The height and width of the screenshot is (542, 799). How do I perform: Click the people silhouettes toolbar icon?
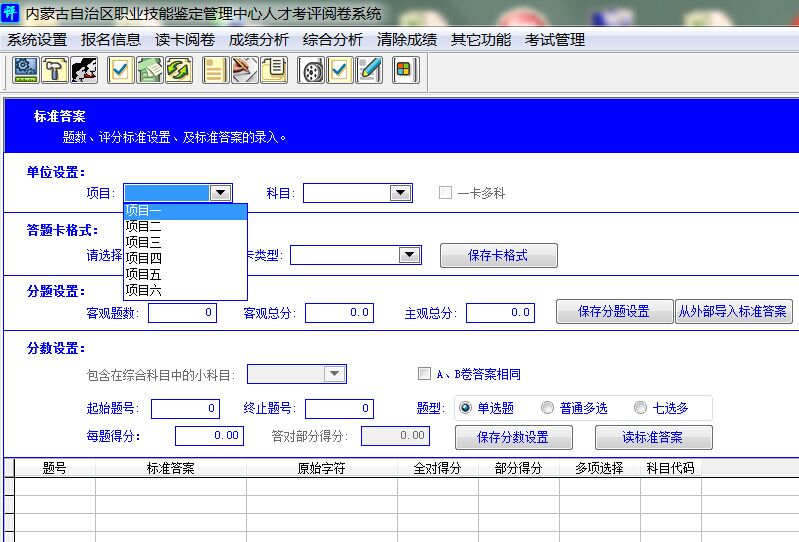[x=83, y=70]
